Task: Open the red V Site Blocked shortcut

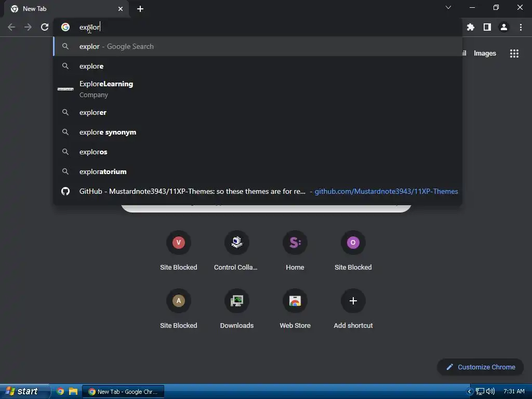Action: pos(179,250)
